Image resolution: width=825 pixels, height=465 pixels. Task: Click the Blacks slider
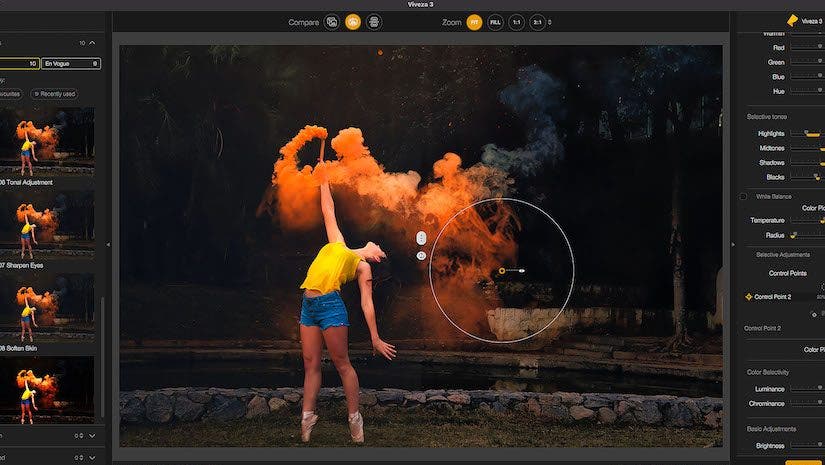pos(807,177)
